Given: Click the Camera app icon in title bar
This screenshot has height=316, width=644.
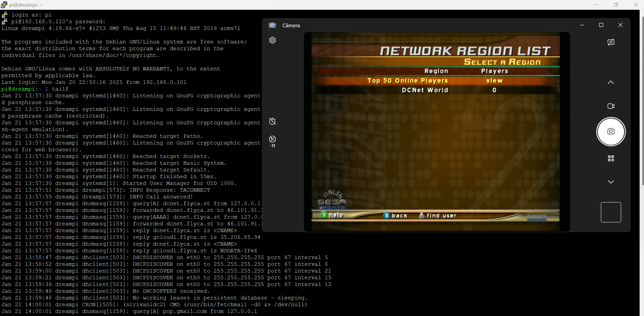Looking at the screenshot, I should (x=272, y=25).
